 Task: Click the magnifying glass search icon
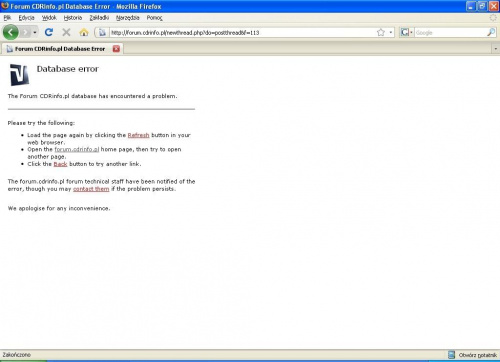click(491, 32)
